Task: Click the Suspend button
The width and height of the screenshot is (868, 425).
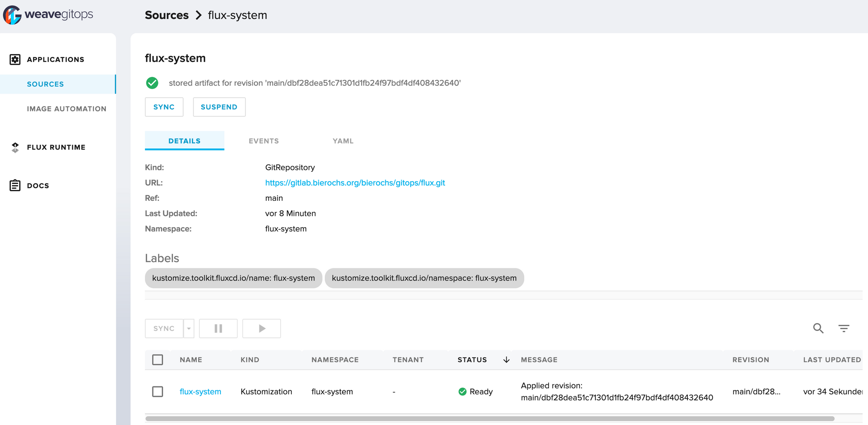Action: 219,107
